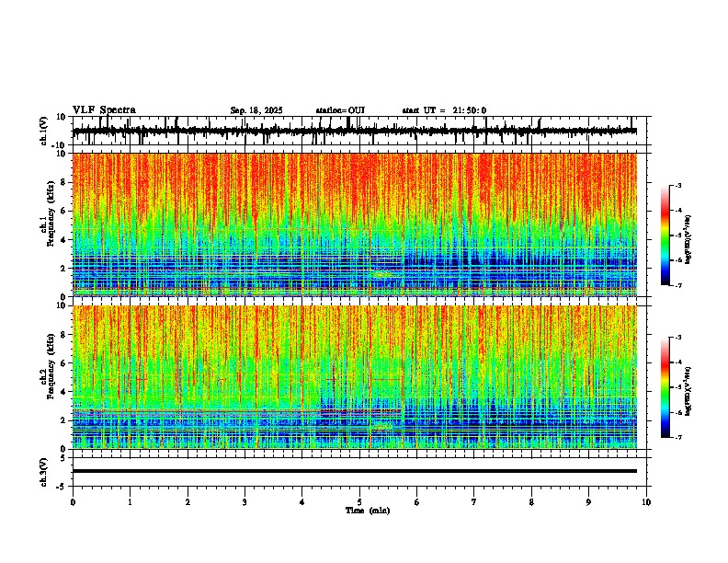
Task: Click the -5 tick label on ch.3(V) axis
Action: (63, 487)
